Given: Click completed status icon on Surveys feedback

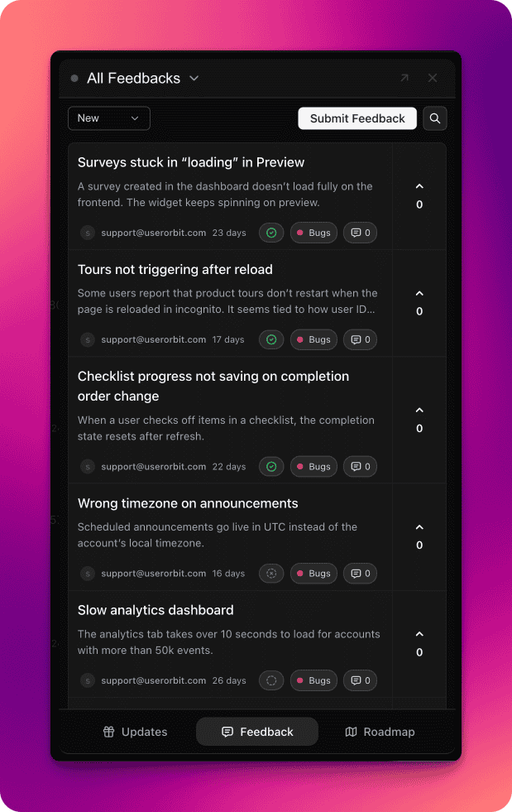Looking at the screenshot, I should point(271,233).
